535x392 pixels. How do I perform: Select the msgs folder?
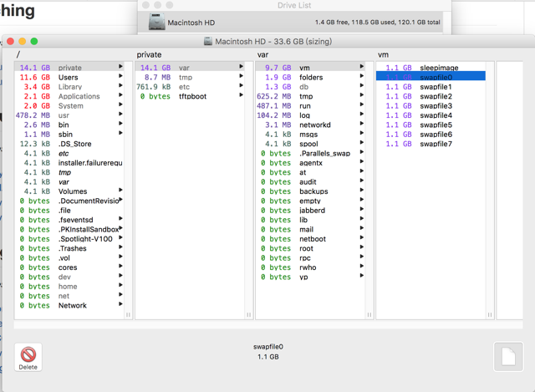(310, 135)
